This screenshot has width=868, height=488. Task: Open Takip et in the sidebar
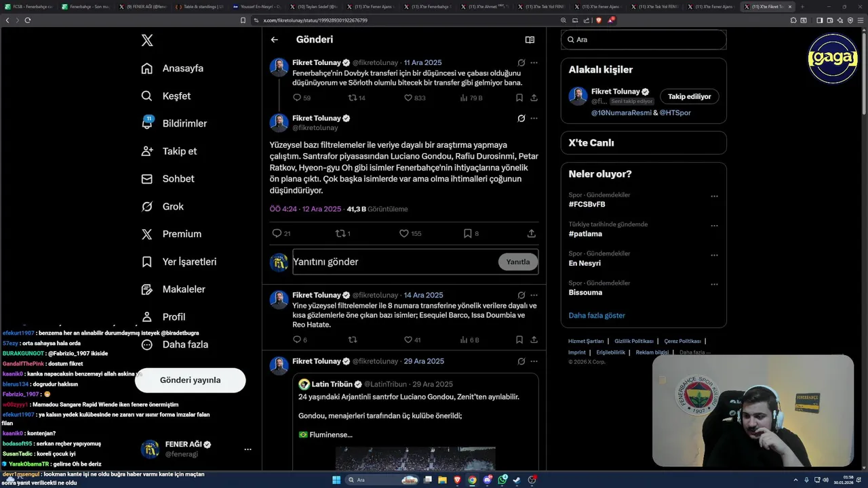pos(169,151)
